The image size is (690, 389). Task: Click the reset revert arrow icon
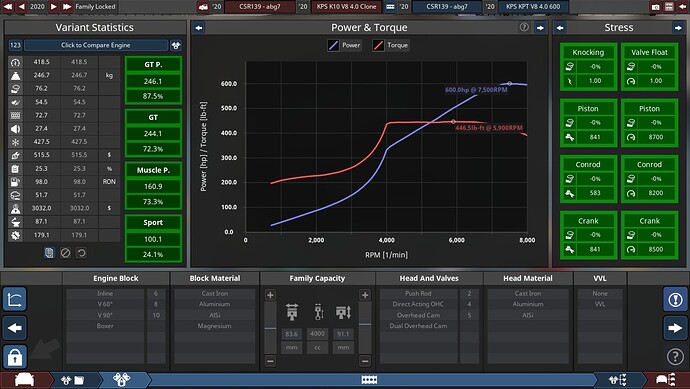coord(81,253)
